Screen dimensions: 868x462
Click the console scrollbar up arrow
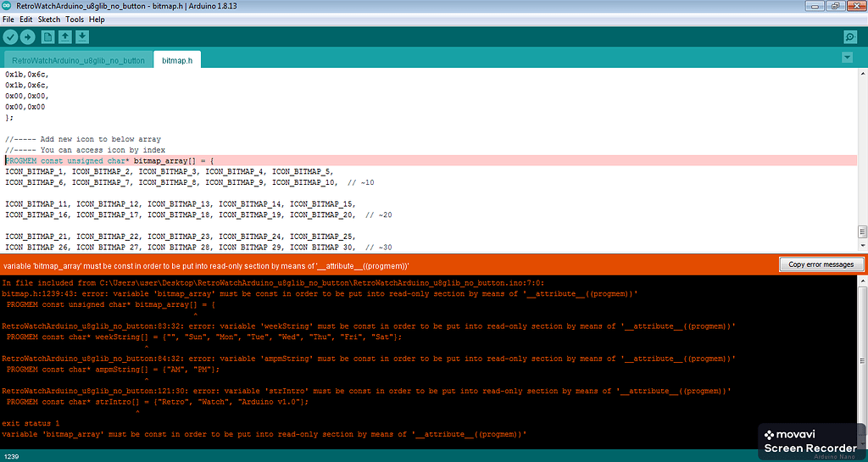click(862, 281)
